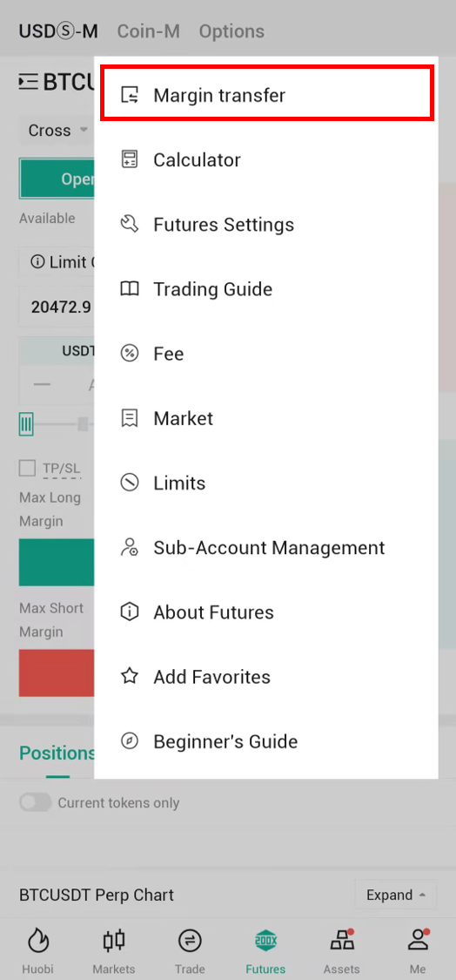Open the Cross margin mode dropdown
456x980 pixels.
(57, 131)
